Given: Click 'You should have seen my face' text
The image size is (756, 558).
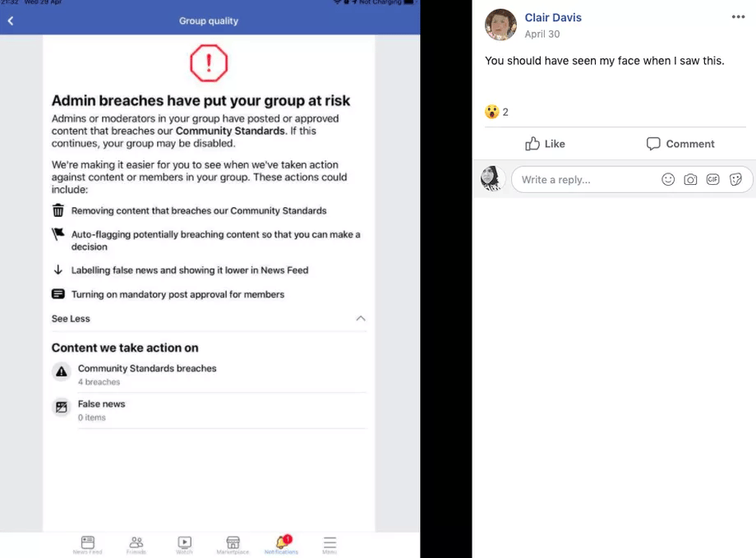Looking at the screenshot, I should click(605, 61).
